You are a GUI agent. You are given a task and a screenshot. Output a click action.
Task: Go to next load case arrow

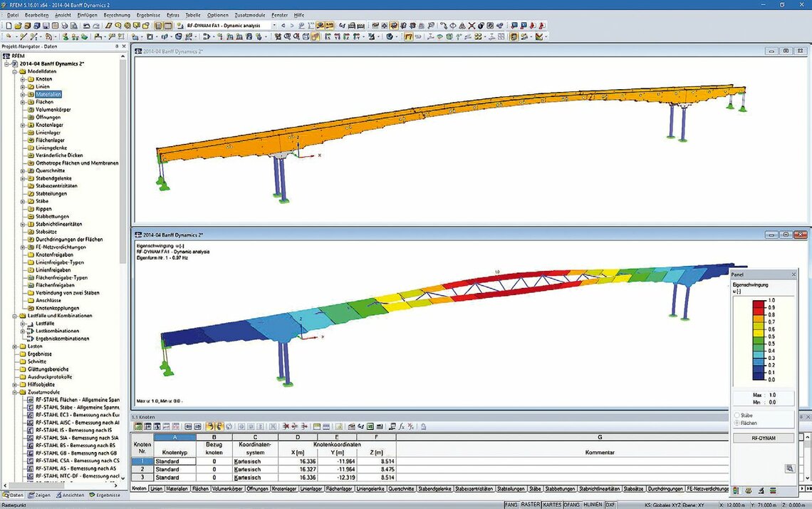(291, 26)
